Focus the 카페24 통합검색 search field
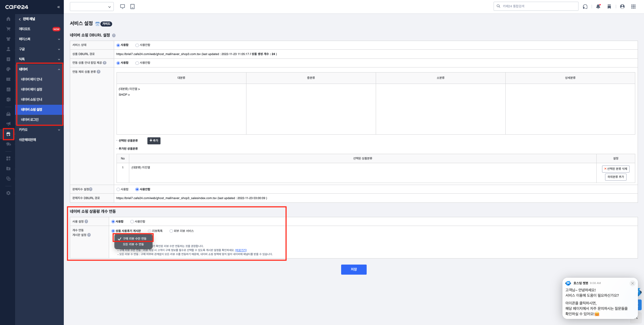The image size is (644, 325). 536,6
